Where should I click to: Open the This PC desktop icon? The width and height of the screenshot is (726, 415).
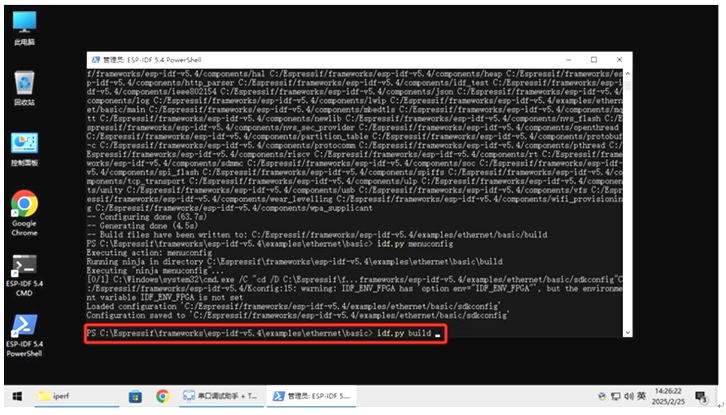(x=24, y=28)
